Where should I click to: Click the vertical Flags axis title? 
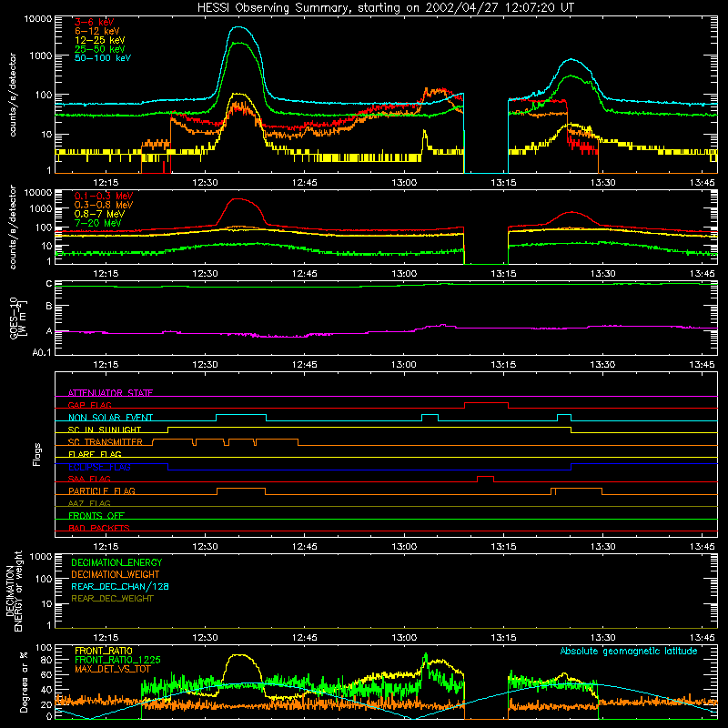(x=37, y=455)
